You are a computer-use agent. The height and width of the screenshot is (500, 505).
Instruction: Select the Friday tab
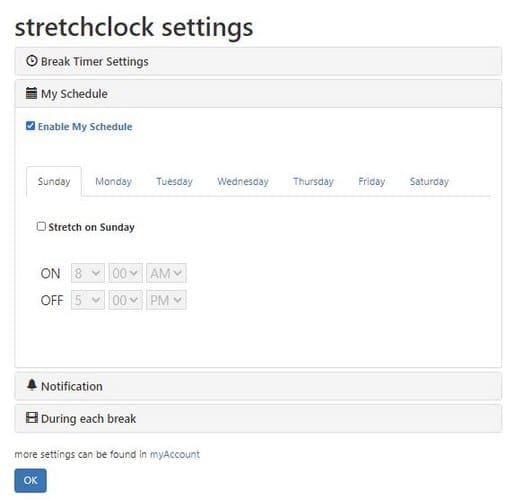tap(372, 181)
